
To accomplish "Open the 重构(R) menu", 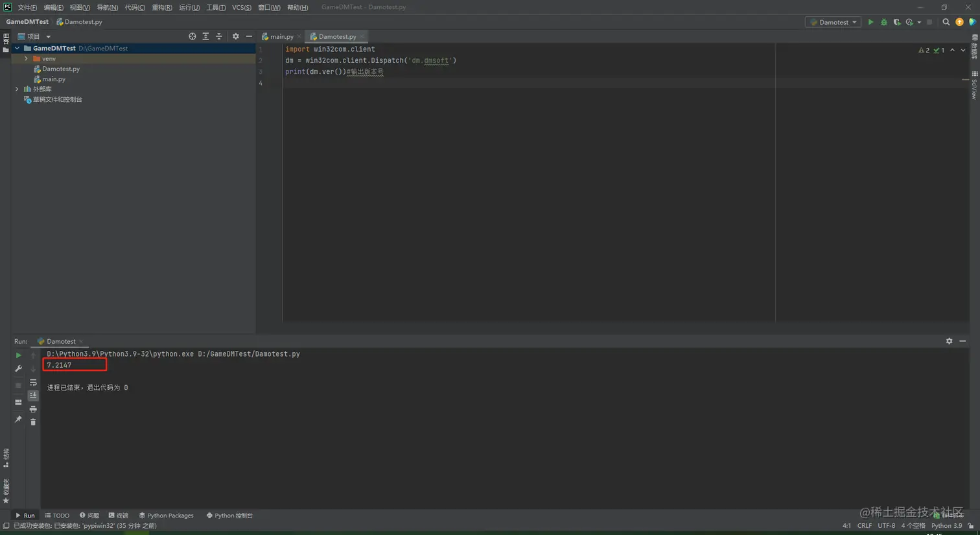I will coord(162,8).
